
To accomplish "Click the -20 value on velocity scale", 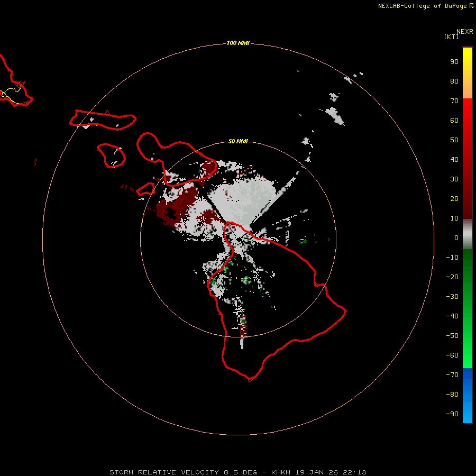I will click(452, 277).
